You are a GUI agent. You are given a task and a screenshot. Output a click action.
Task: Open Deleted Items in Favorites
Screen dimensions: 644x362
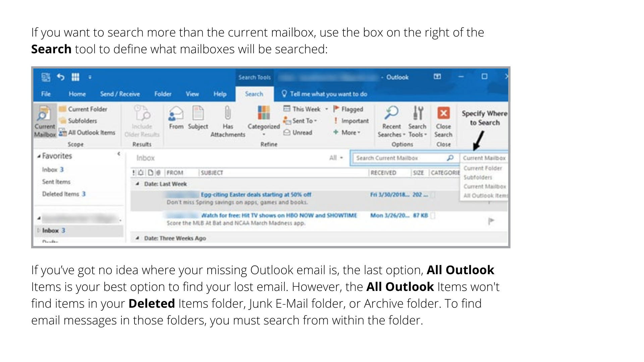(x=60, y=194)
